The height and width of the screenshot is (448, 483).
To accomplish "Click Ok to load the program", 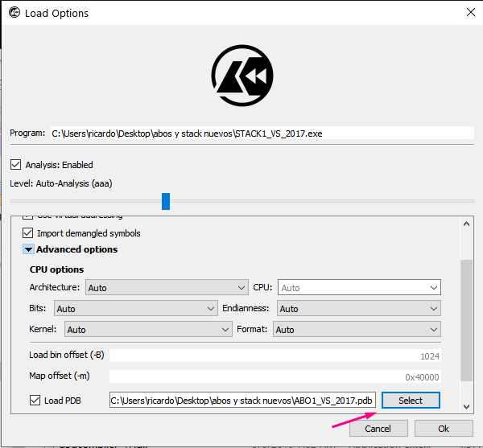I will 444,429.
